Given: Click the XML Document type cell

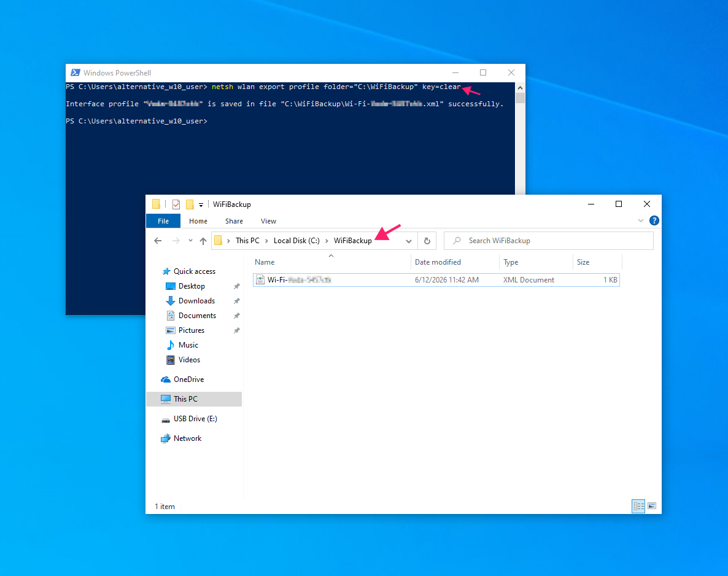Looking at the screenshot, I should (529, 279).
